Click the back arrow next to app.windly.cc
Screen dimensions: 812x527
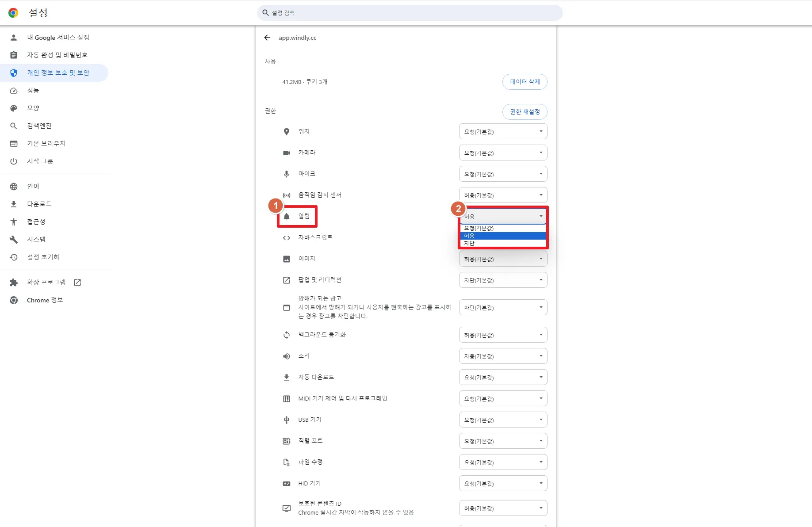(267, 38)
